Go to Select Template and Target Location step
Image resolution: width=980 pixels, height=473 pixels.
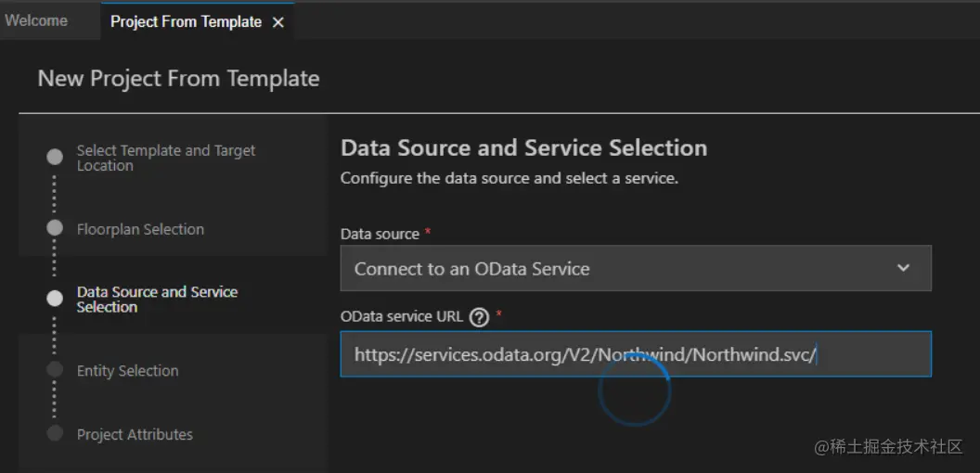[x=165, y=158]
